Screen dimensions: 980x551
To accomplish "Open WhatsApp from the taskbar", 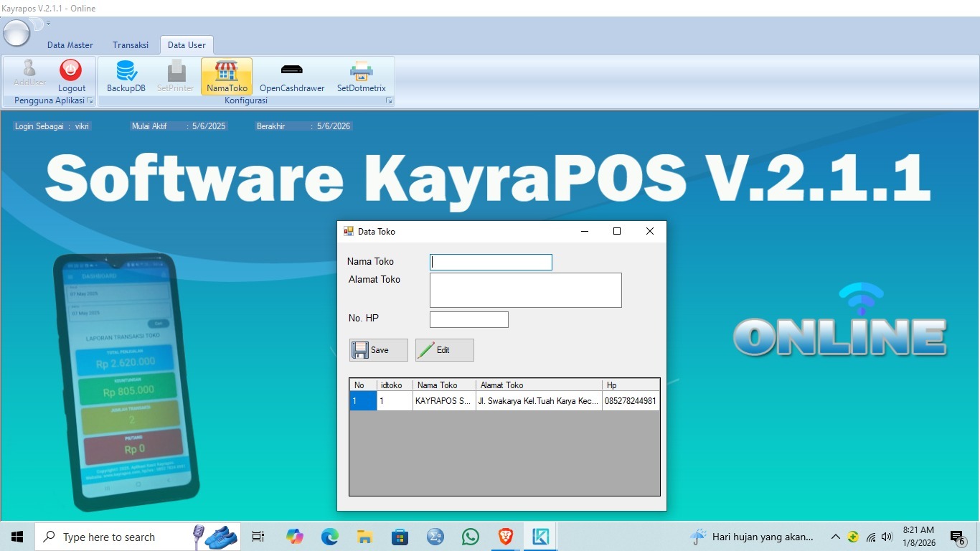I will click(471, 537).
